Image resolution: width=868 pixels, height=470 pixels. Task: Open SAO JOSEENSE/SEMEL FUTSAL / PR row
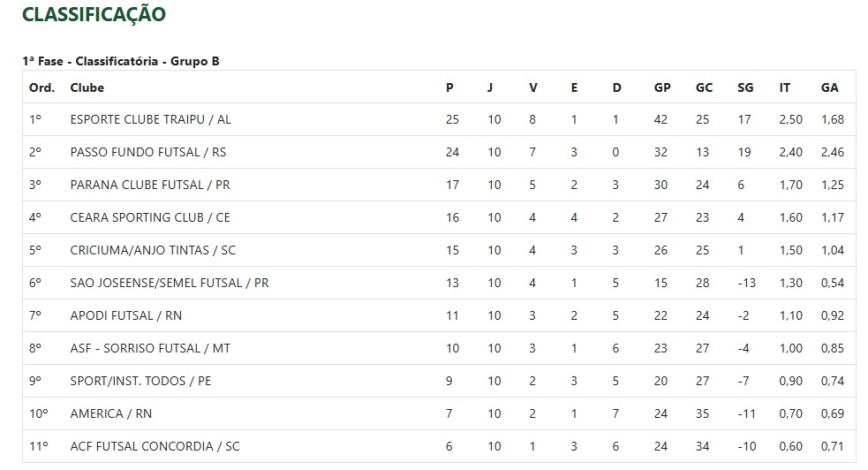439,283
